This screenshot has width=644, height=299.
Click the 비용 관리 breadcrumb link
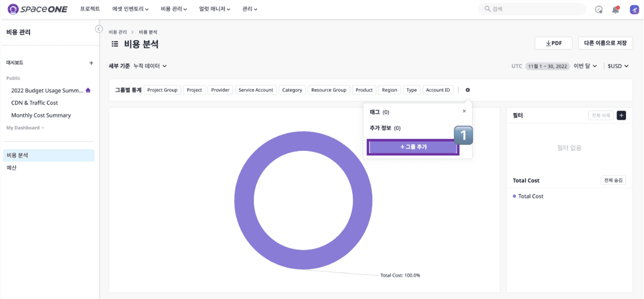[x=118, y=32]
